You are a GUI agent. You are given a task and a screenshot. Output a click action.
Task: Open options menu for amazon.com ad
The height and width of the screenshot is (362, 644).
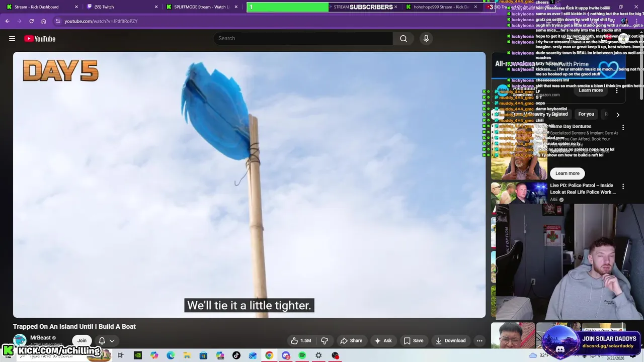pos(617,90)
